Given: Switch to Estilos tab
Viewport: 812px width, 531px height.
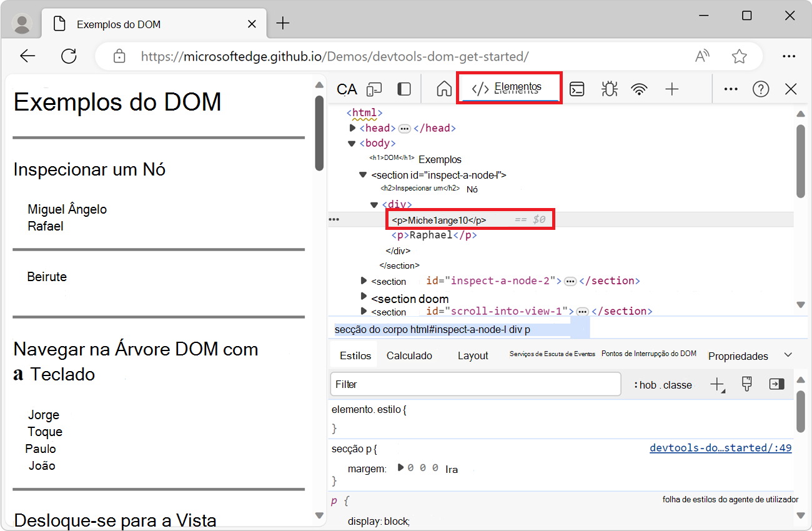Looking at the screenshot, I should pyautogui.click(x=355, y=355).
